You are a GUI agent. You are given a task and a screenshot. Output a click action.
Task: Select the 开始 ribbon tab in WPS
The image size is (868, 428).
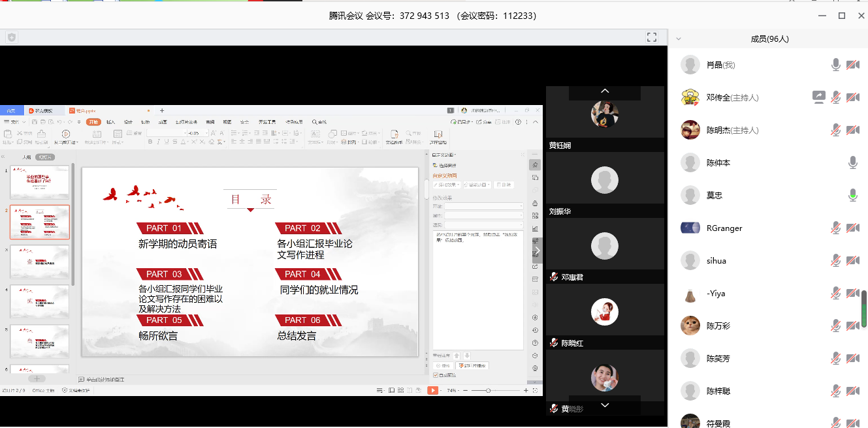point(93,122)
